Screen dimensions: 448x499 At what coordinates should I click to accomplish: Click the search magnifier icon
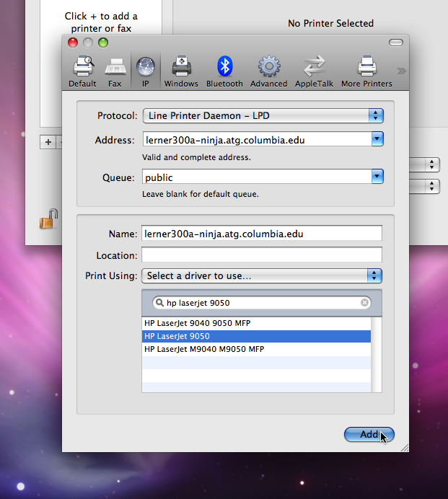coord(160,303)
